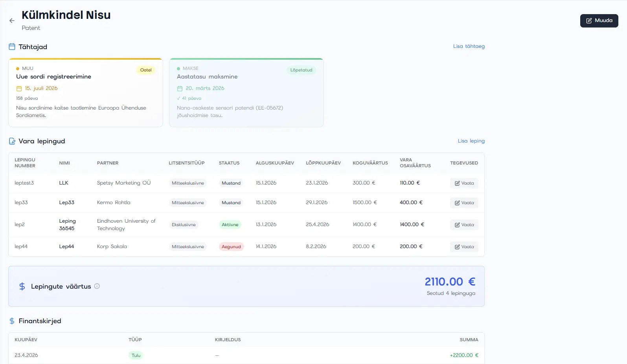Click the Aegunud status badge for lep44

pyautogui.click(x=231, y=247)
